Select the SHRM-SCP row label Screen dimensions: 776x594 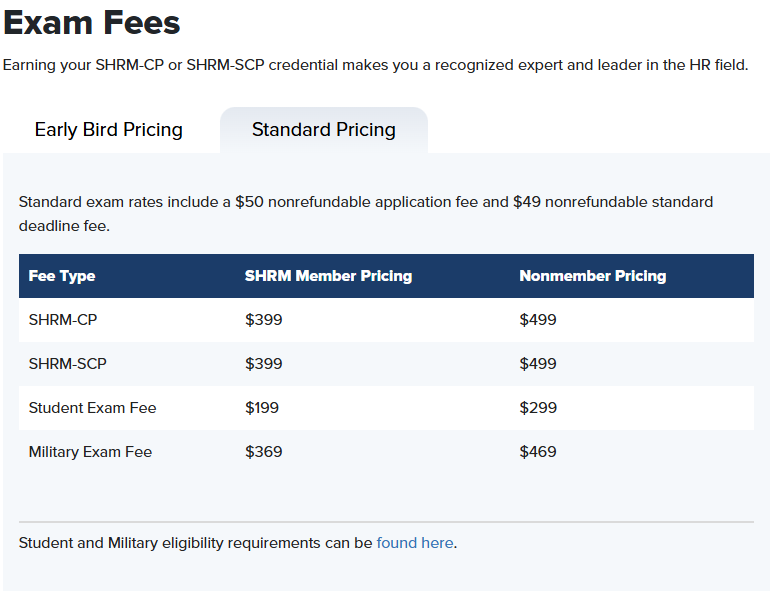click(x=67, y=364)
